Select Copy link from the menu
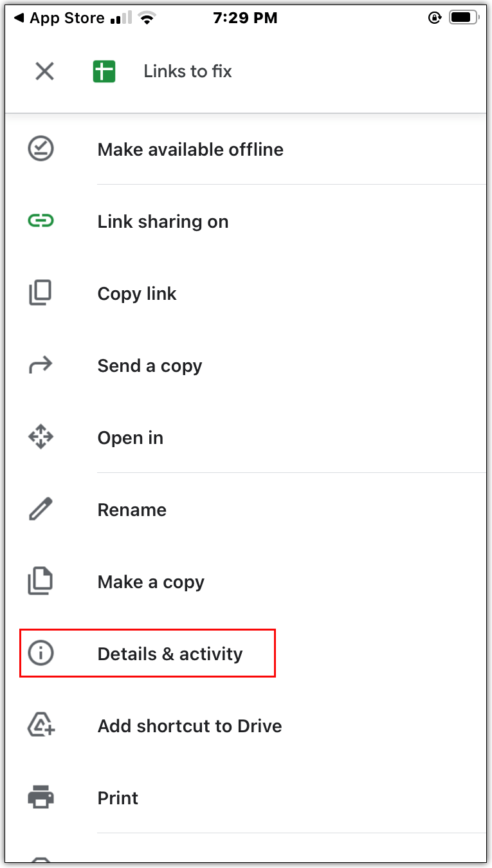 [137, 293]
